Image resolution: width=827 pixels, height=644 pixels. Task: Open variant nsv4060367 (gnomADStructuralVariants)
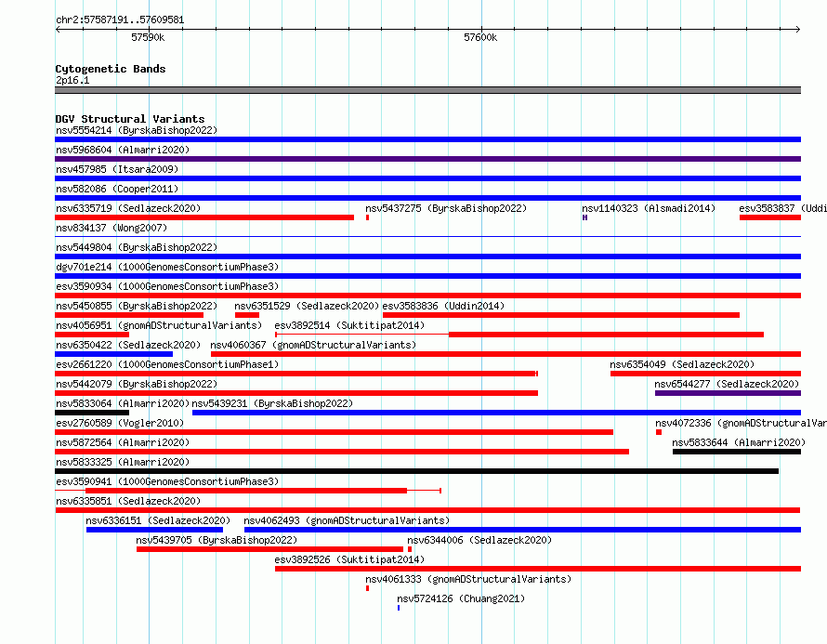pos(313,345)
